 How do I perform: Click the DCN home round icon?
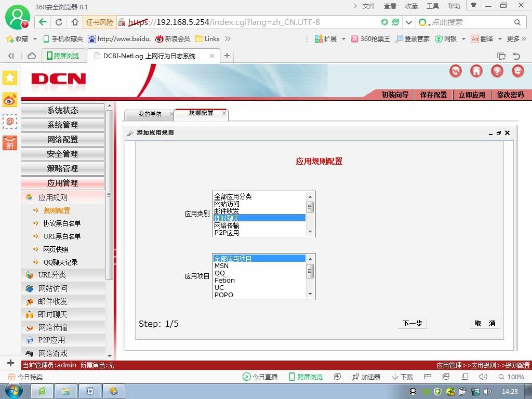tap(476, 71)
